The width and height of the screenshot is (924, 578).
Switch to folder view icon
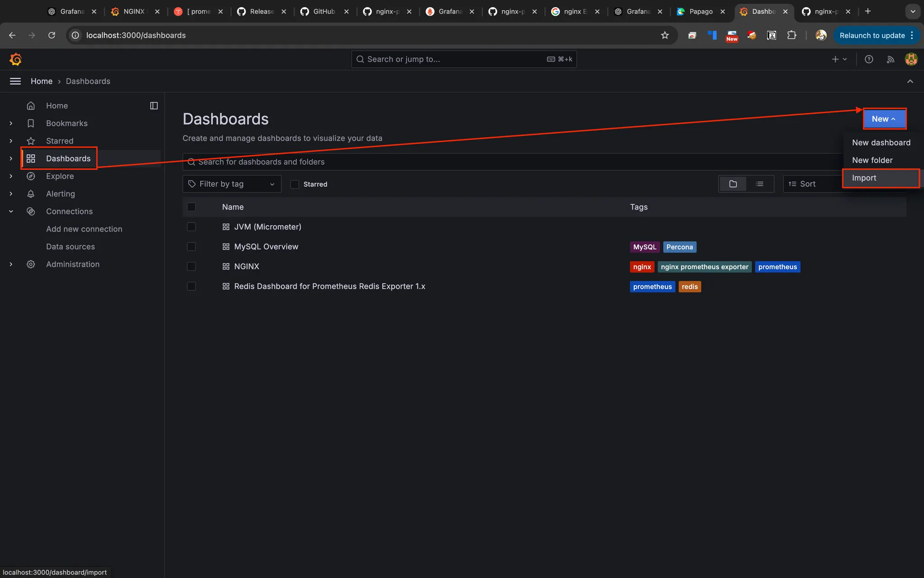(x=733, y=184)
